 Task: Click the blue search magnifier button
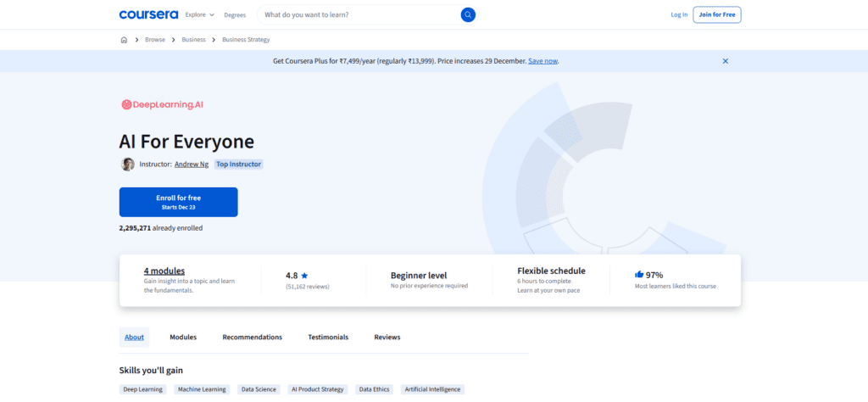click(468, 15)
